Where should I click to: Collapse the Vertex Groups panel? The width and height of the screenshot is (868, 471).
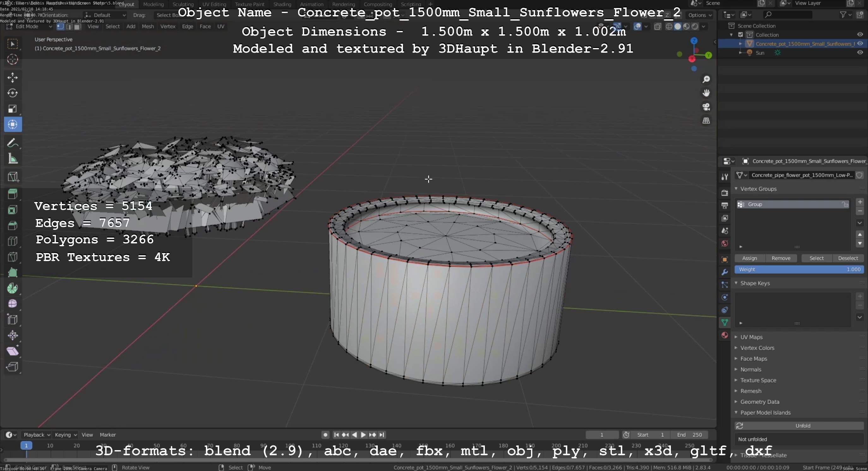point(736,189)
